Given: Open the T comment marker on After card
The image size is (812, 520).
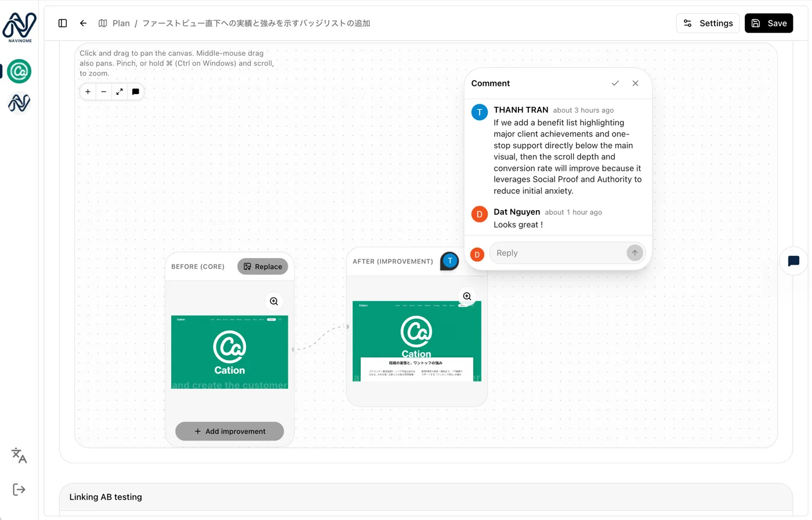Looking at the screenshot, I should (x=450, y=261).
